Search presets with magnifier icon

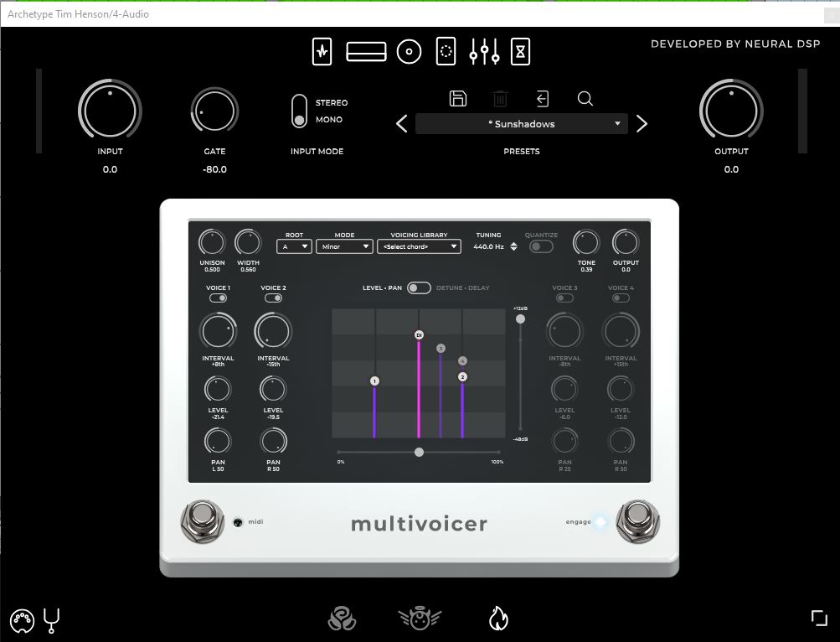click(585, 99)
